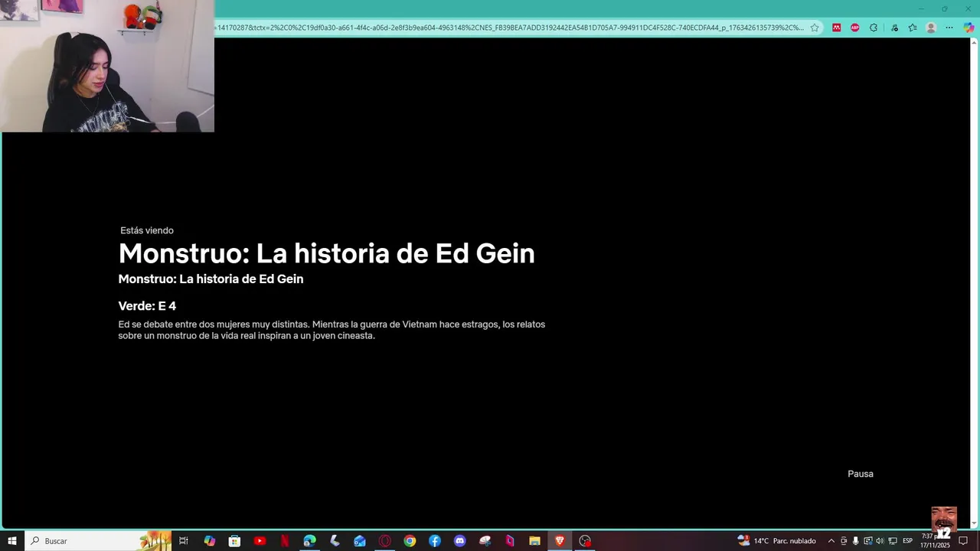Add this page to favorites with the star
980x551 pixels.
click(x=815, y=28)
